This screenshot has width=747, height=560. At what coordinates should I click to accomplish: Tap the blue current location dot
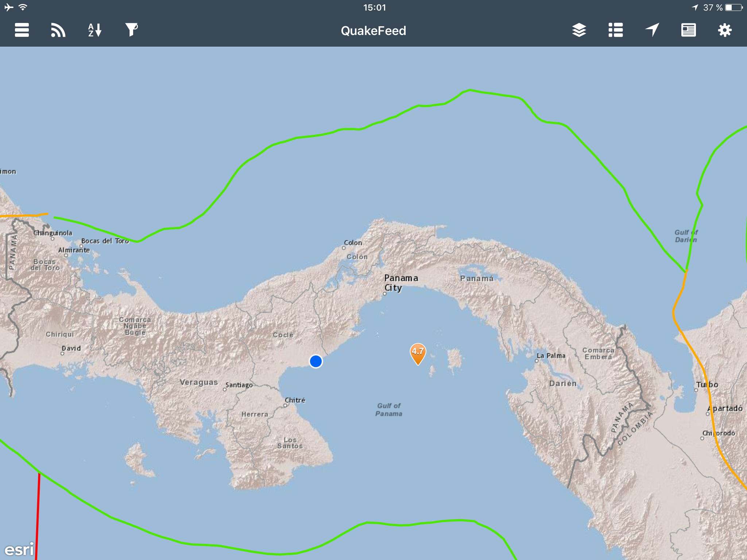tap(316, 361)
